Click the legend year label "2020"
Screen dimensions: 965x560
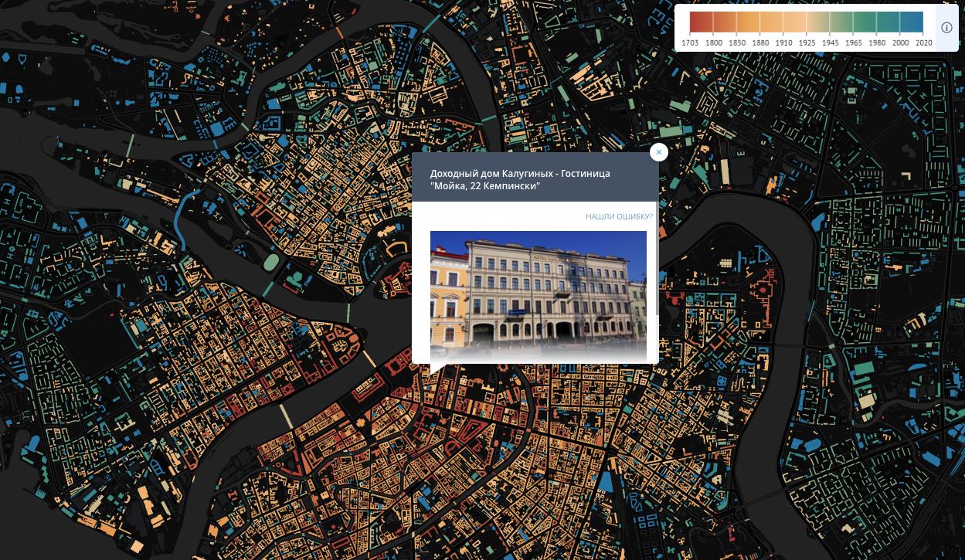(924, 42)
